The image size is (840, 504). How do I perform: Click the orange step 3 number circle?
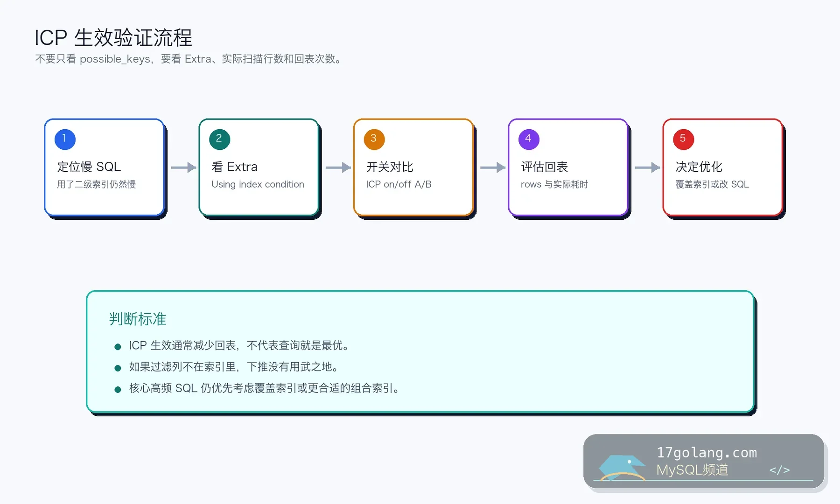coord(374,139)
